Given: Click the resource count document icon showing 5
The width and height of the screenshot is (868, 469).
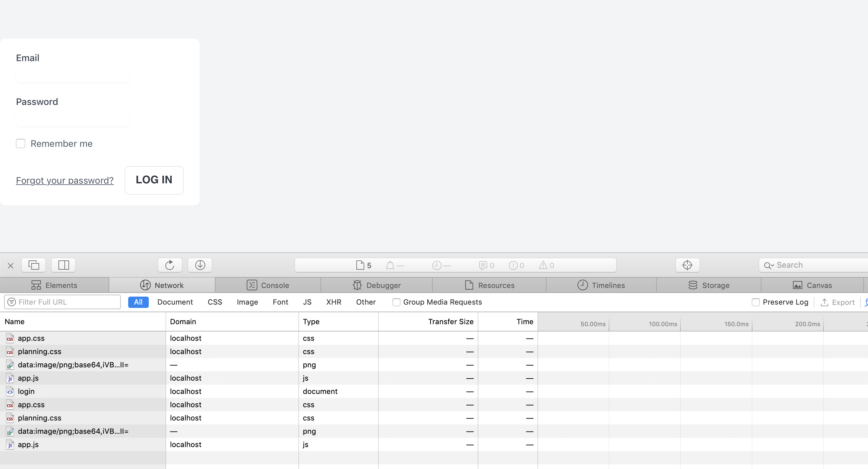Looking at the screenshot, I should click(x=360, y=265).
